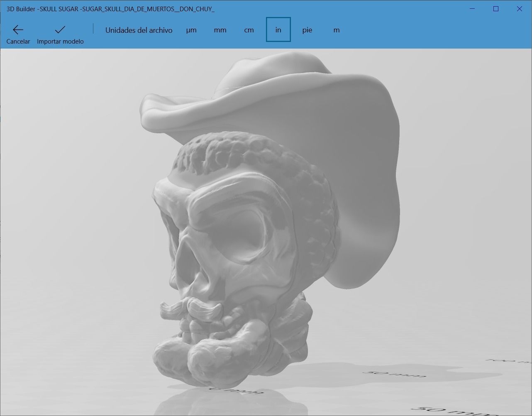Click Cancelar to abort the import

(x=18, y=34)
